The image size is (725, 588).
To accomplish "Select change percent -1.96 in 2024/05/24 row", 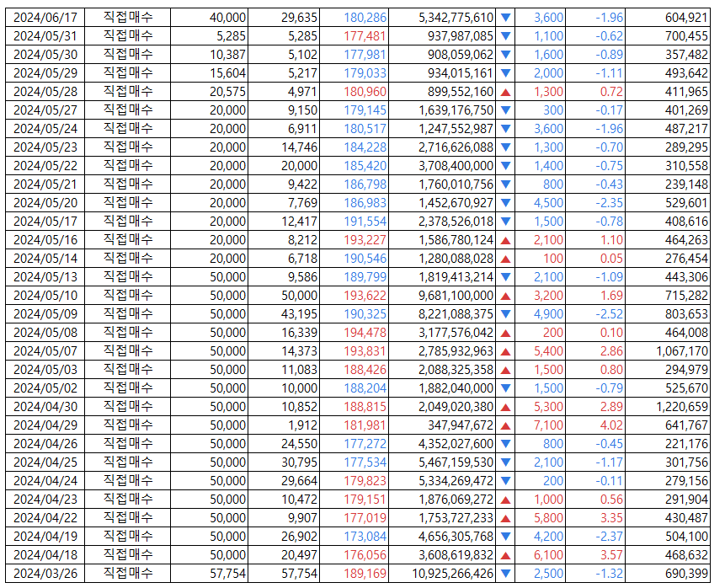I will (609, 129).
